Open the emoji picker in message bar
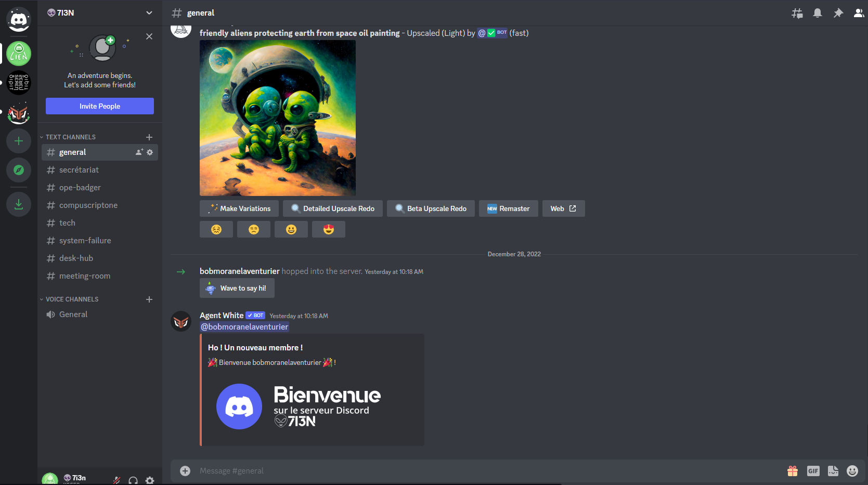 point(852,471)
